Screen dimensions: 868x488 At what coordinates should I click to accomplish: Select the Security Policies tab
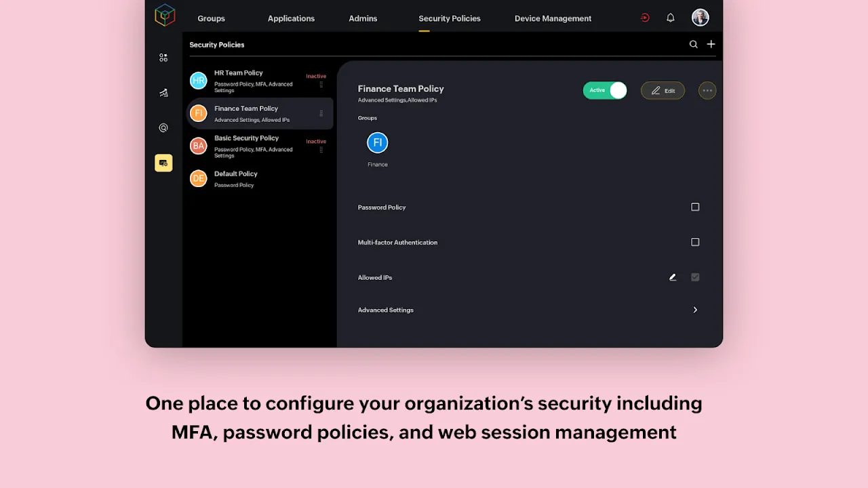coord(450,18)
